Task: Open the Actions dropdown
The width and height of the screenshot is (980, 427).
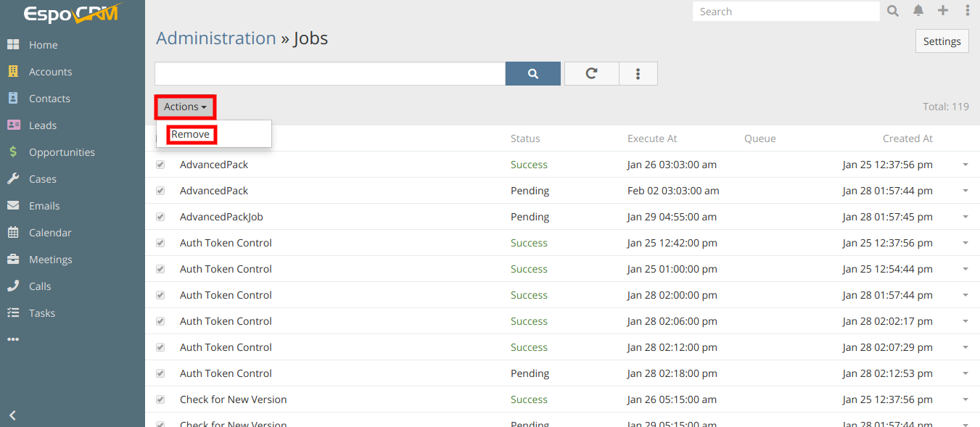Action: [185, 107]
